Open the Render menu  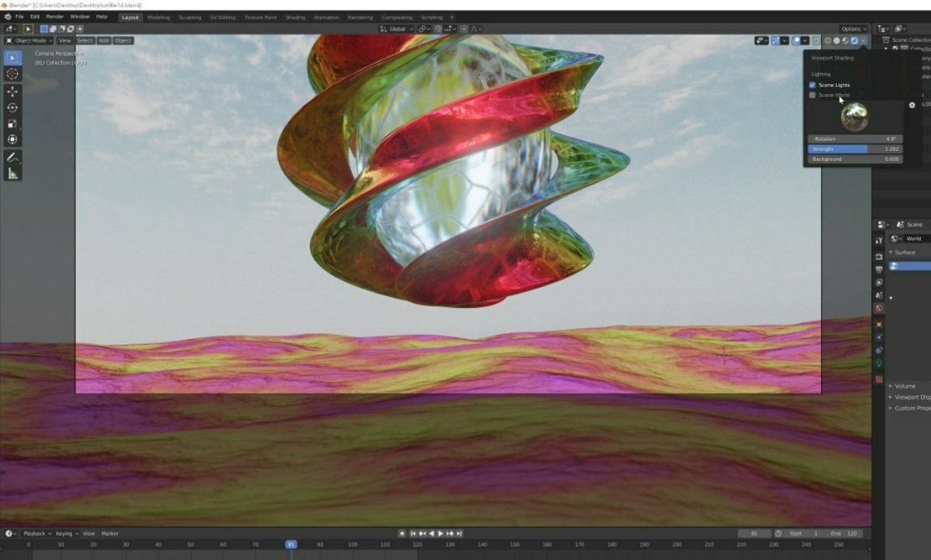click(x=54, y=16)
